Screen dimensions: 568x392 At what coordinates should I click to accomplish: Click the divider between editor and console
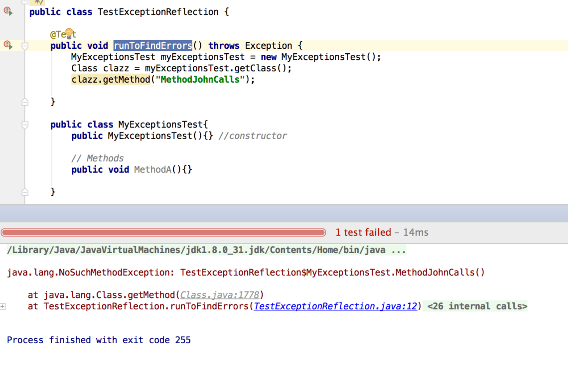(284, 213)
